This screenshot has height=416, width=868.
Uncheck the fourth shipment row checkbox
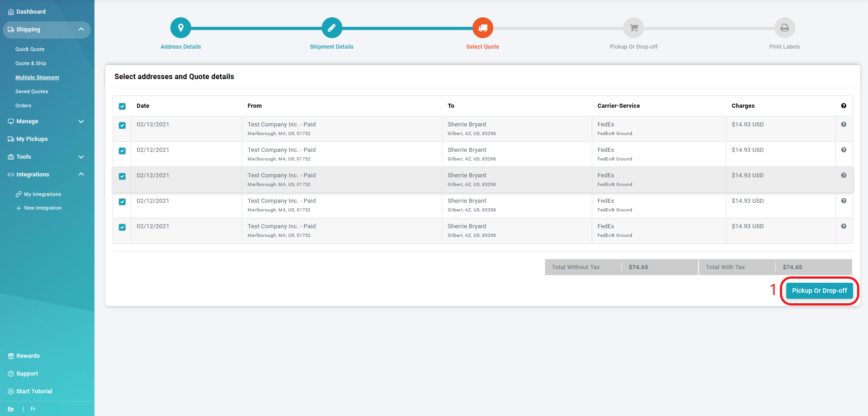pos(122,202)
